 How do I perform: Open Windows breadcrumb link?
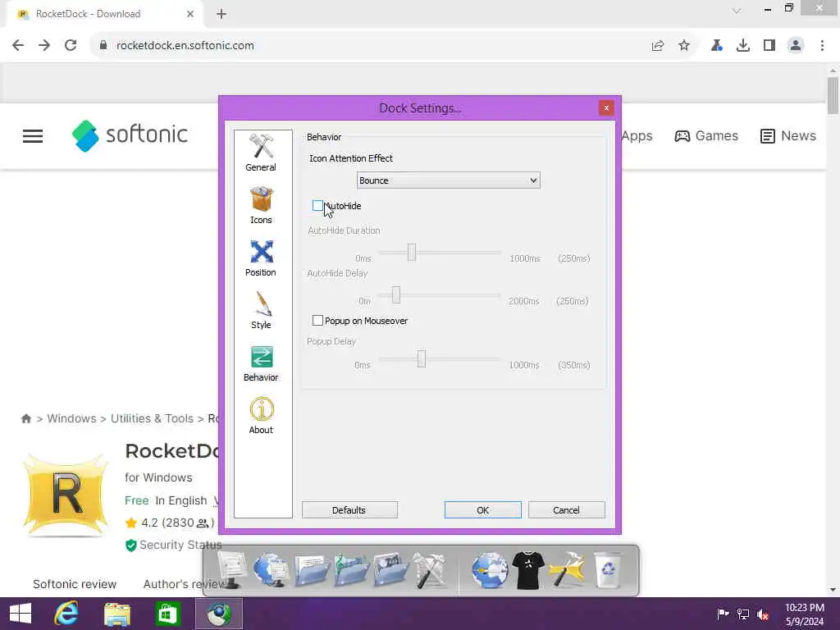[x=72, y=418]
